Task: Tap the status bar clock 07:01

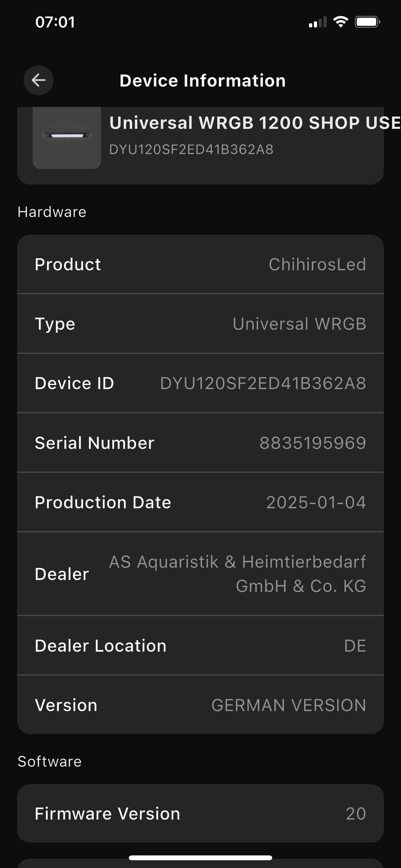Action: point(55,22)
